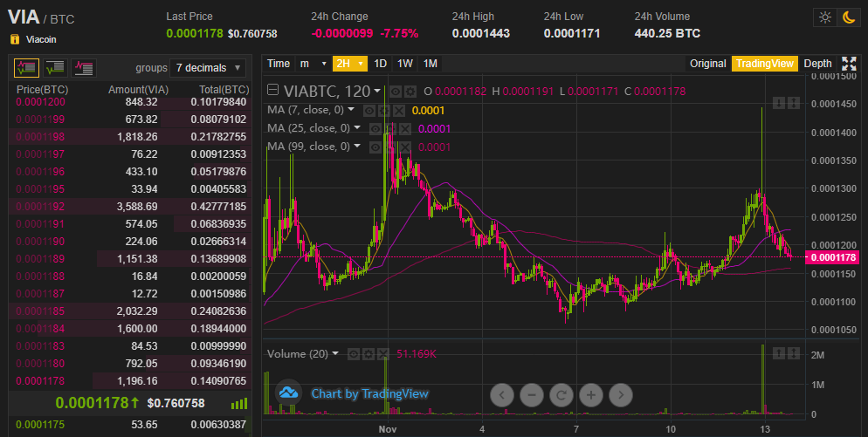Switch to light theme sun icon
868x437 pixels.
[x=823, y=17]
